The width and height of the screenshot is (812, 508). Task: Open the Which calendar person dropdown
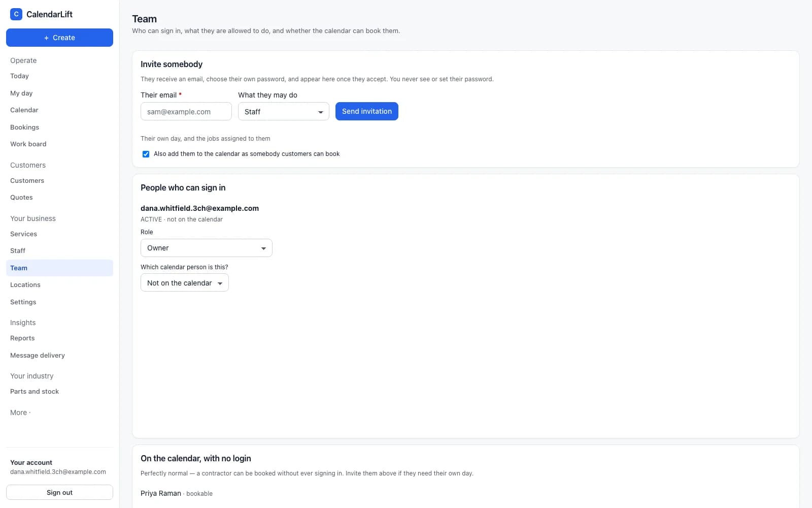pyautogui.click(x=185, y=282)
